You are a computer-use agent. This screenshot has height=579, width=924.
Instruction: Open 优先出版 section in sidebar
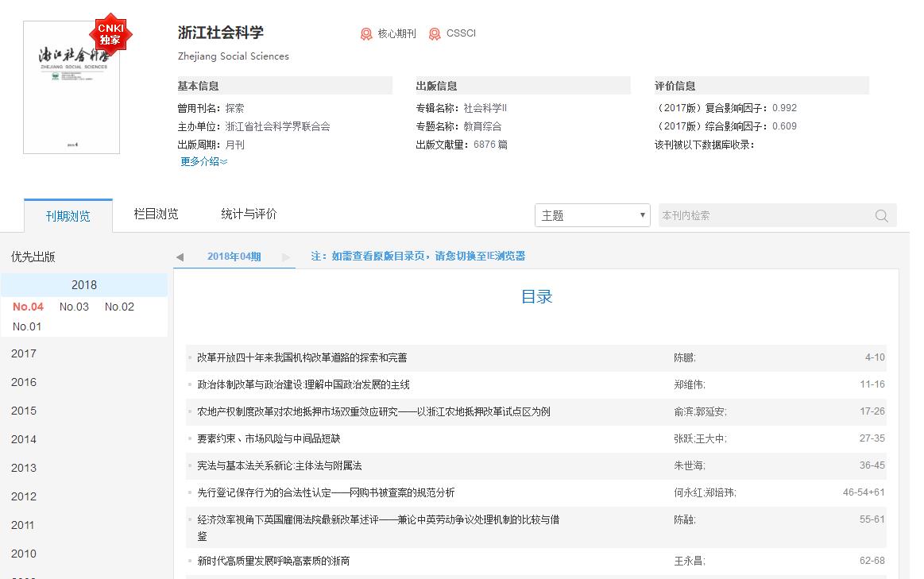pyautogui.click(x=33, y=257)
